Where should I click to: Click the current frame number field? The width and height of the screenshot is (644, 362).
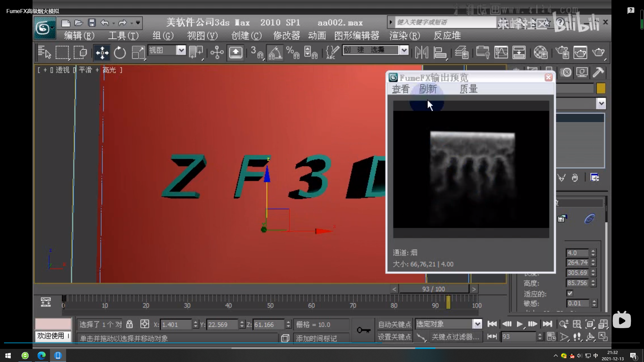[519, 336]
